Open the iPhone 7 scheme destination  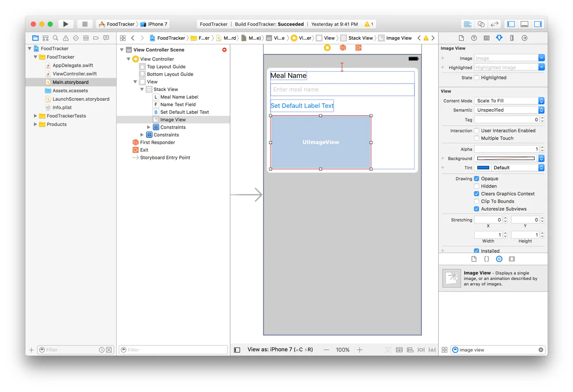(154, 24)
